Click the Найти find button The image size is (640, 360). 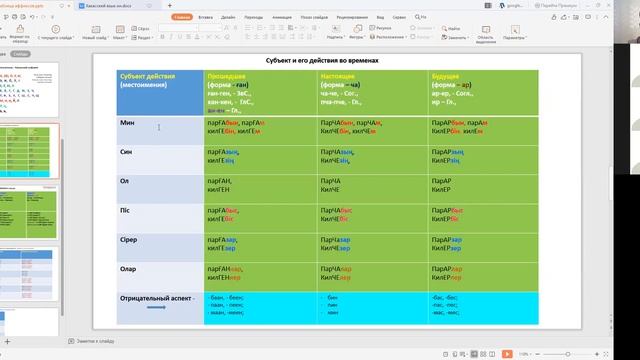pyautogui.click(x=451, y=29)
